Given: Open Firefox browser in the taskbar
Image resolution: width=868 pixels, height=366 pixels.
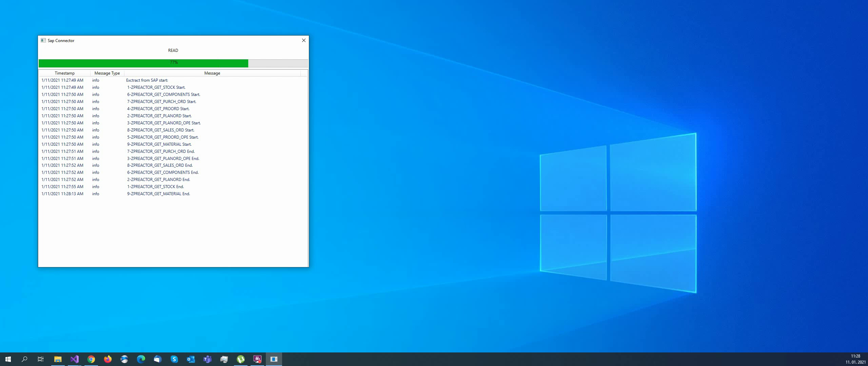Looking at the screenshot, I should [x=108, y=359].
